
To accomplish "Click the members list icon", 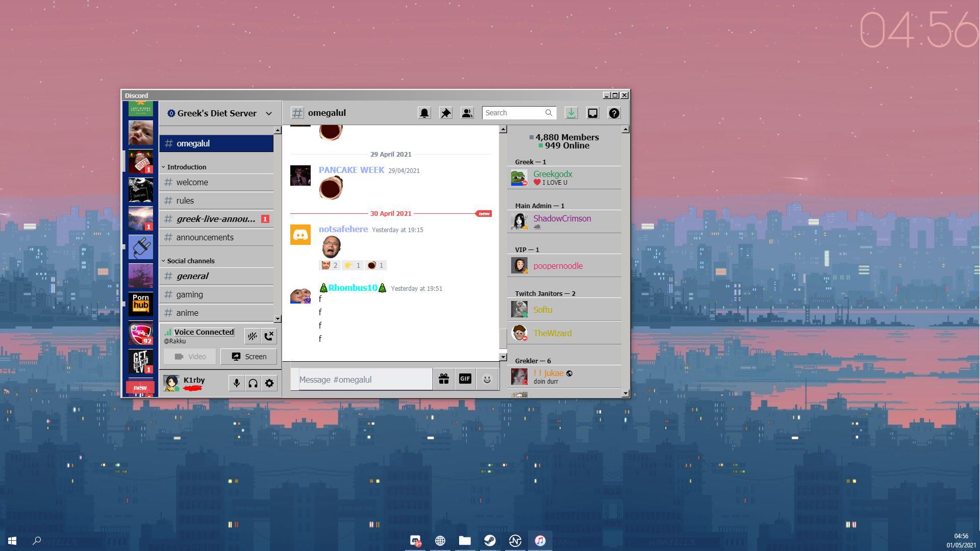I will [467, 113].
